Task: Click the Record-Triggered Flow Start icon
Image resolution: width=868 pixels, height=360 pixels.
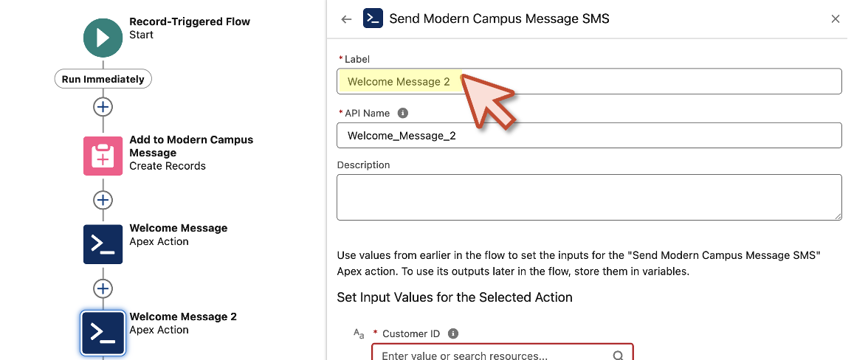Action: pos(103,38)
